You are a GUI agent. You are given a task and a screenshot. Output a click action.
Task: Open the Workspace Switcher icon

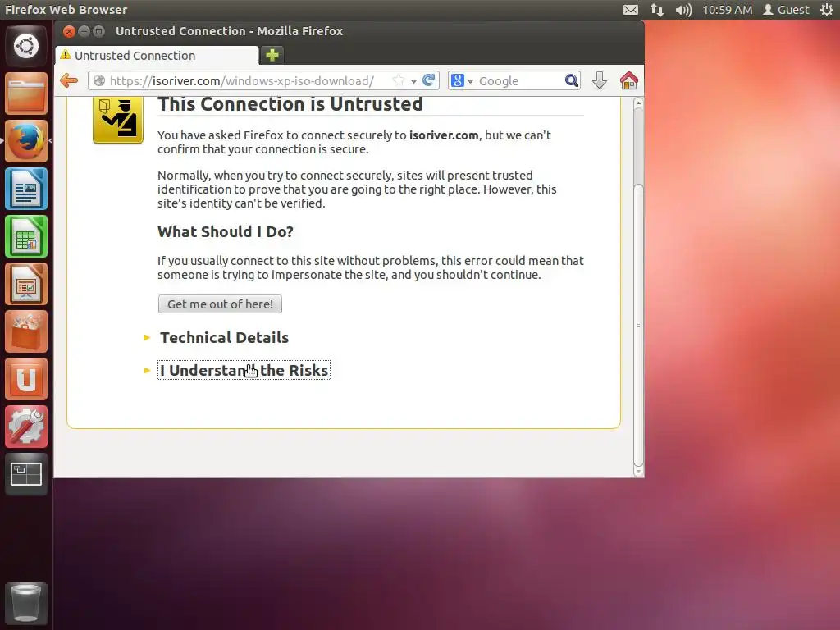pos(26,475)
